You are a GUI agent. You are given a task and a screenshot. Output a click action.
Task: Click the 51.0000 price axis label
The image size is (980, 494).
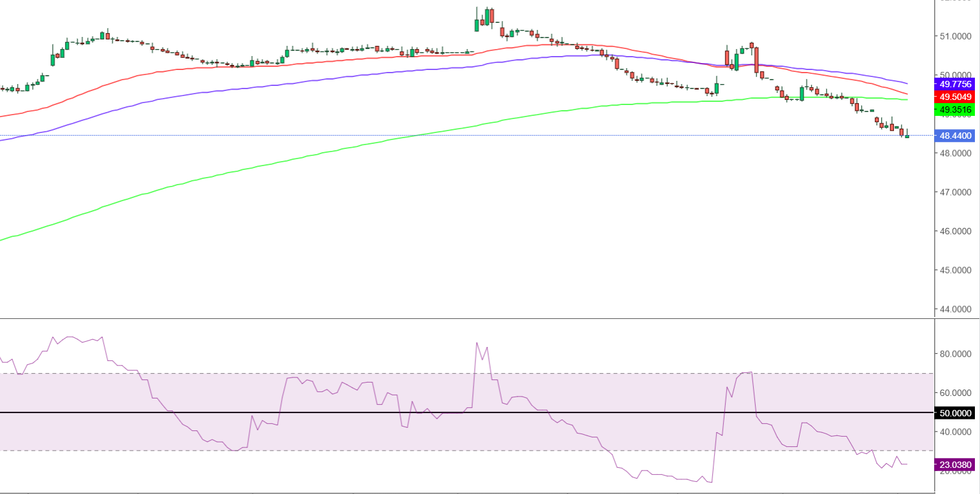(956, 36)
